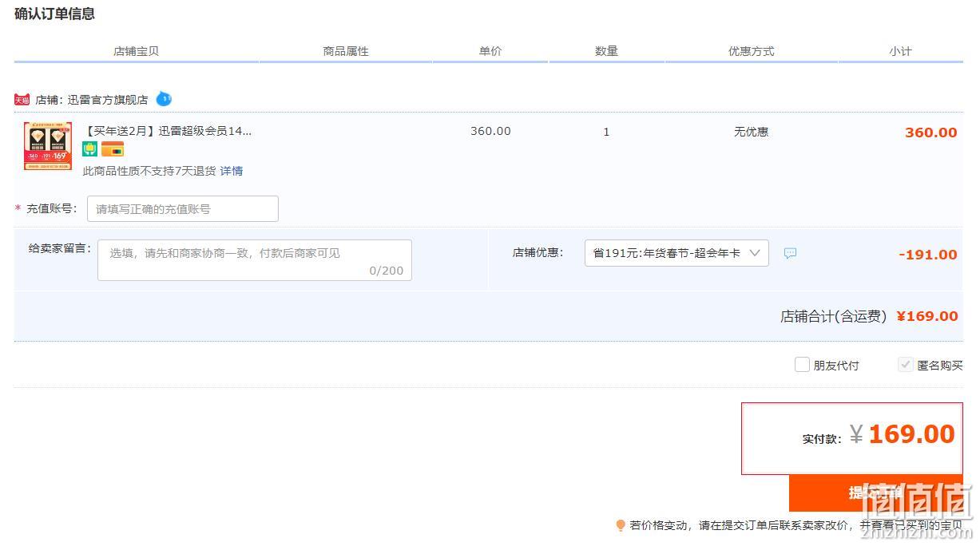The image size is (980, 546).
Task: Focus the 给卖家留言 message box
Action: pyautogui.click(x=255, y=260)
